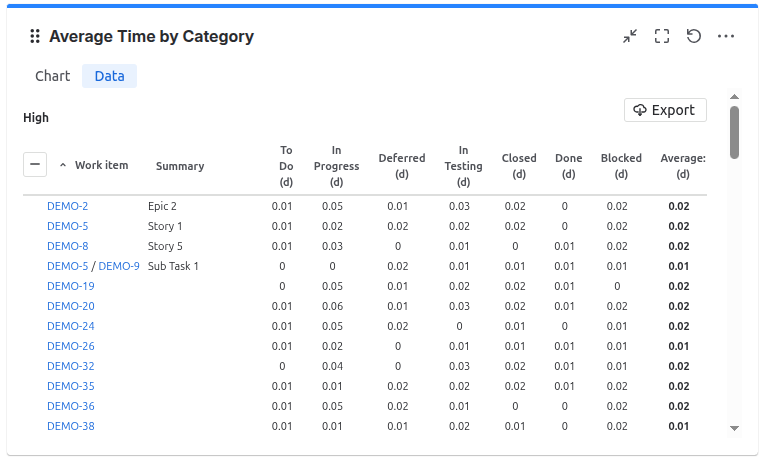
Task: Click the 0.03 In Progress value for DEMO-8
Action: (x=332, y=246)
